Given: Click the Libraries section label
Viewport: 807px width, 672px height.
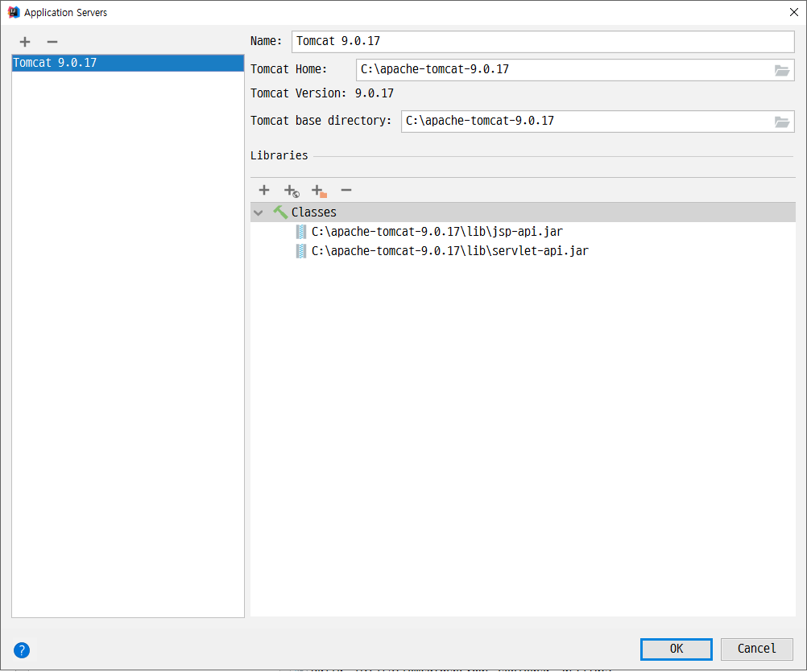Looking at the screenshot, I should [279, 156].
